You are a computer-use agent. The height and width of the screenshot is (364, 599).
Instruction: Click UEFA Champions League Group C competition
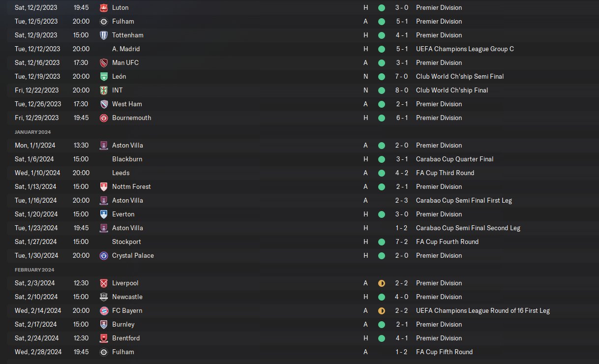tap(465, 49)
